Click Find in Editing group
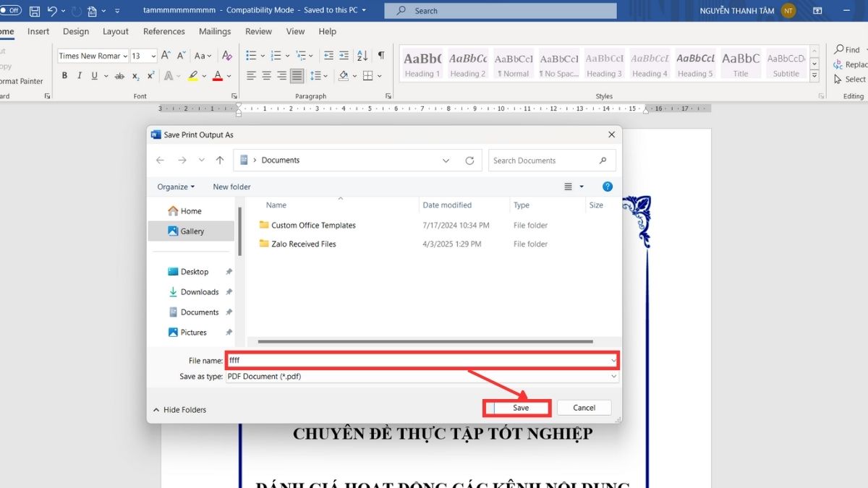This screenshot has height=488, width=868. (847, 49)
